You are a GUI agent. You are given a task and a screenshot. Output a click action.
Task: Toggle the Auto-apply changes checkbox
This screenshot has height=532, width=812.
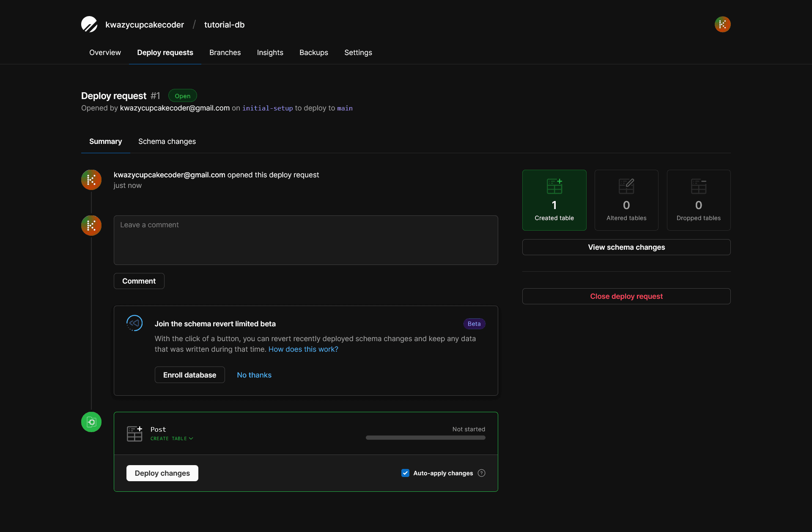click(x=405, y=473)
